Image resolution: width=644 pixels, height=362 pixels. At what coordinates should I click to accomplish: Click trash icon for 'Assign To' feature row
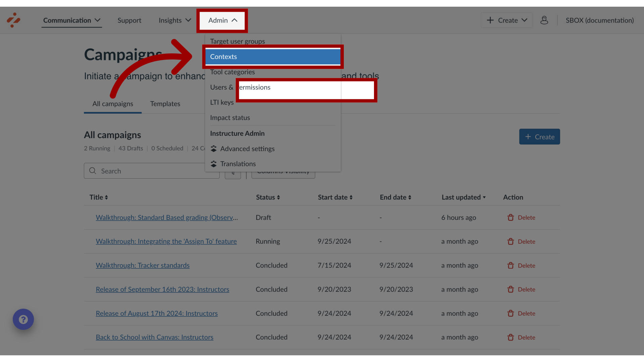(x=511, y=241)
